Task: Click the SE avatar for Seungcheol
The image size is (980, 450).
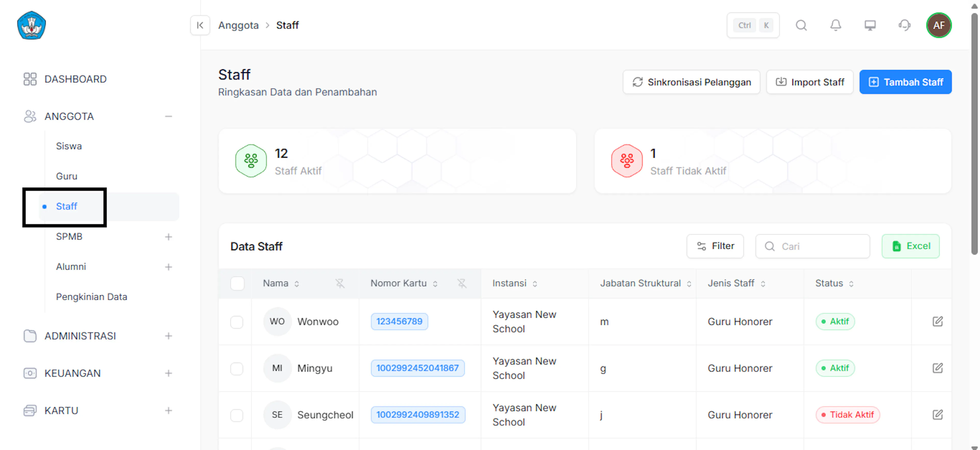Action: tap(277, 415)
